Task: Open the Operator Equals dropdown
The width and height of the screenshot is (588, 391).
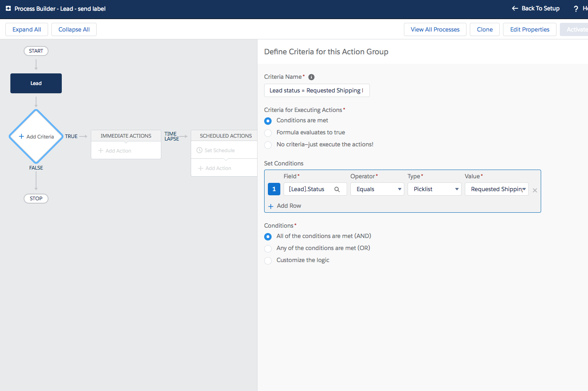Action: click(377, 189)
